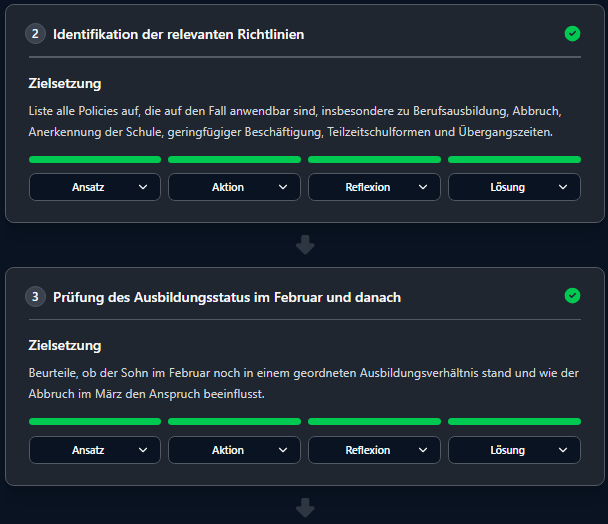This screenshot has width=608, height=524.
Task: Click the step number 3 badge
Action: tap(36, 297)
